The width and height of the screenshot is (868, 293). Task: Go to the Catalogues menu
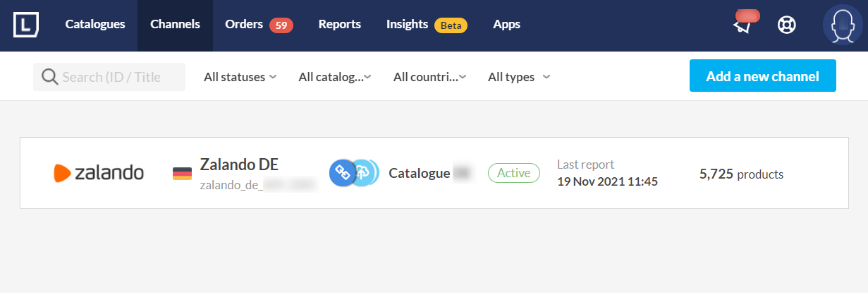95,25
